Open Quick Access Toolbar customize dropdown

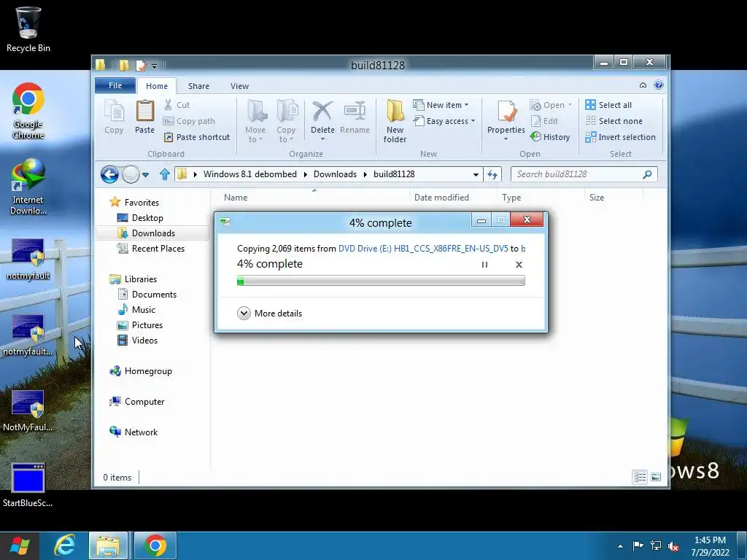pos(155,66)
